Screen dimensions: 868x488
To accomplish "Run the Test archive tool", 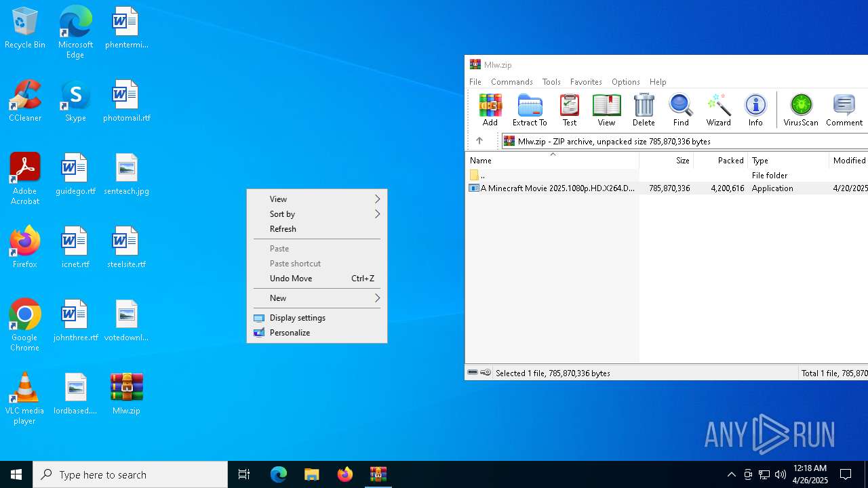I will tap(570, 110).
